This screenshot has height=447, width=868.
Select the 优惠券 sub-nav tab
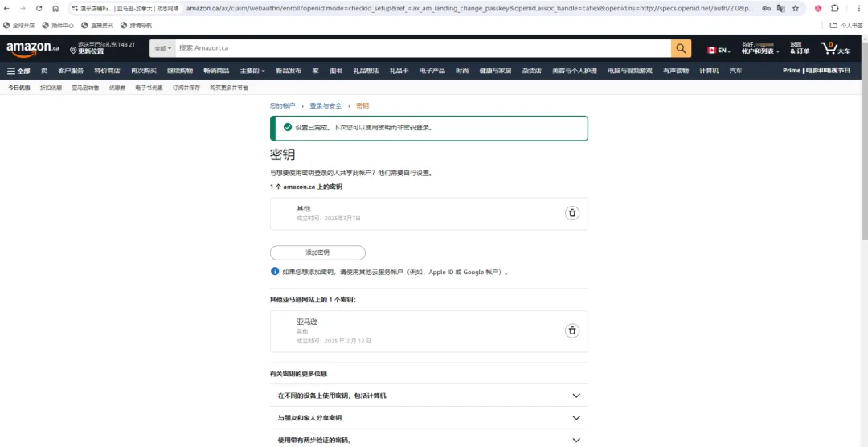pyautogui.click(x=117, y=88)
